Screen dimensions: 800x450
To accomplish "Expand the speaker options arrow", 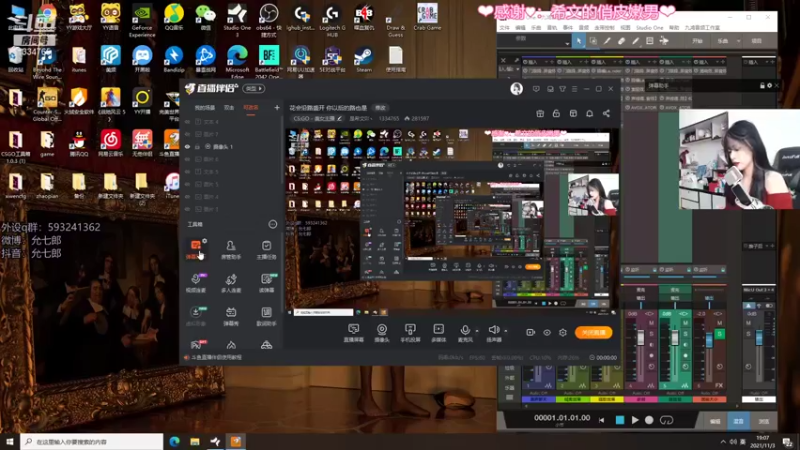I will click(x=505, y=331).
